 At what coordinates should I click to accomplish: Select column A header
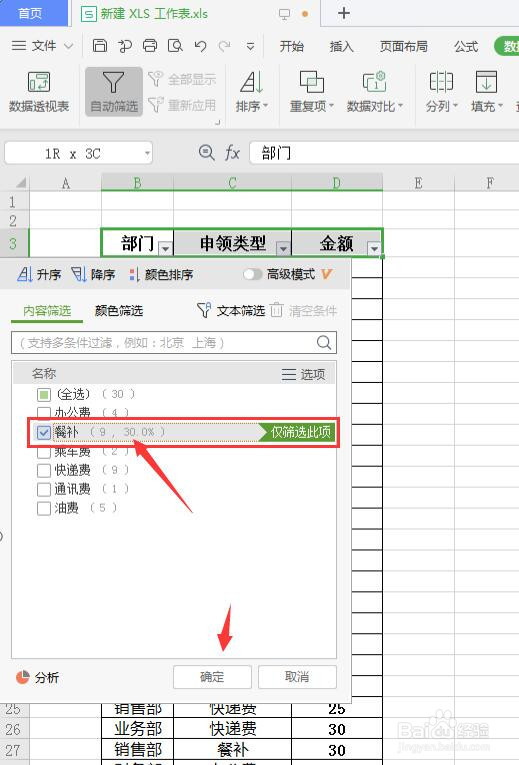pyautogui.click(x=65, y=183)
